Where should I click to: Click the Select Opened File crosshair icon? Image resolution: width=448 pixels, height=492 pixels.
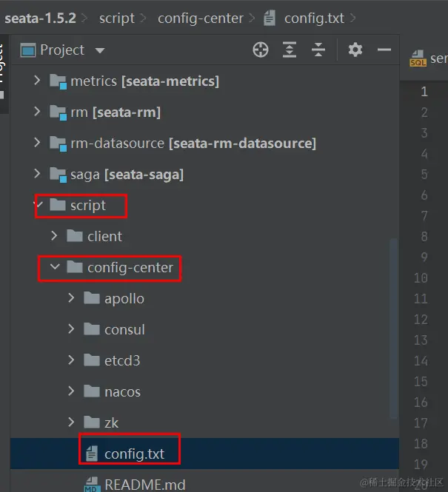(261, 50)
